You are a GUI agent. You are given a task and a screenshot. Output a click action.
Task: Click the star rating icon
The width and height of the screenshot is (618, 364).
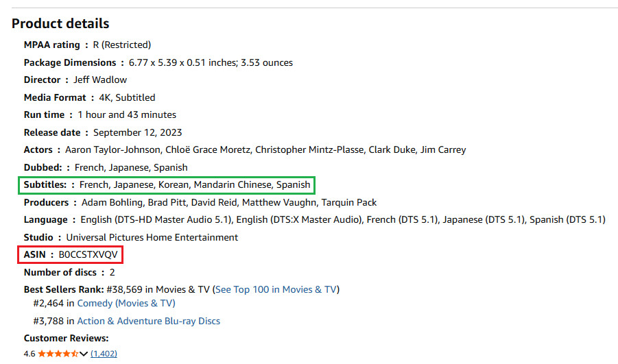(x=58, y=354)
